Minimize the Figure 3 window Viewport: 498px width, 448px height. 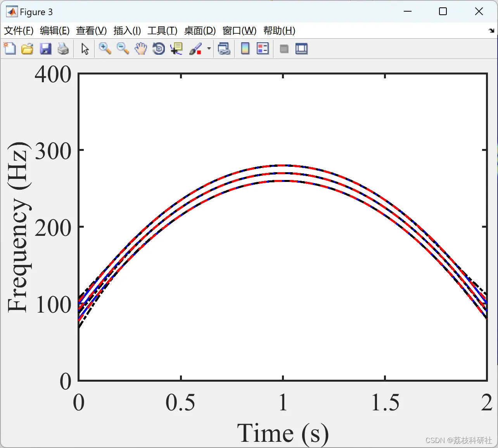click(407, 12)
